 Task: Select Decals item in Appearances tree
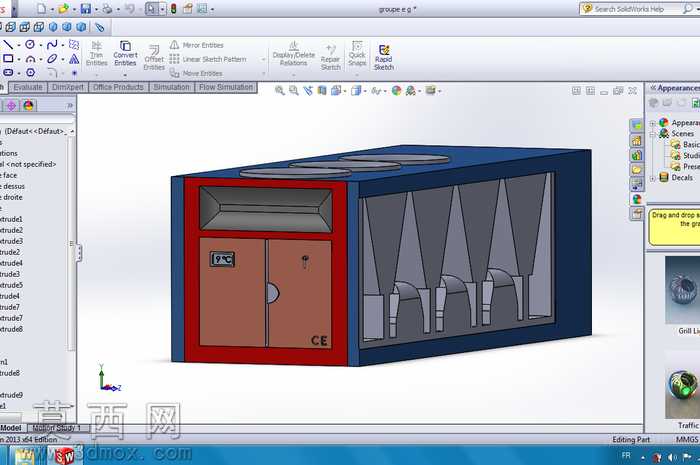pos(682,178)
